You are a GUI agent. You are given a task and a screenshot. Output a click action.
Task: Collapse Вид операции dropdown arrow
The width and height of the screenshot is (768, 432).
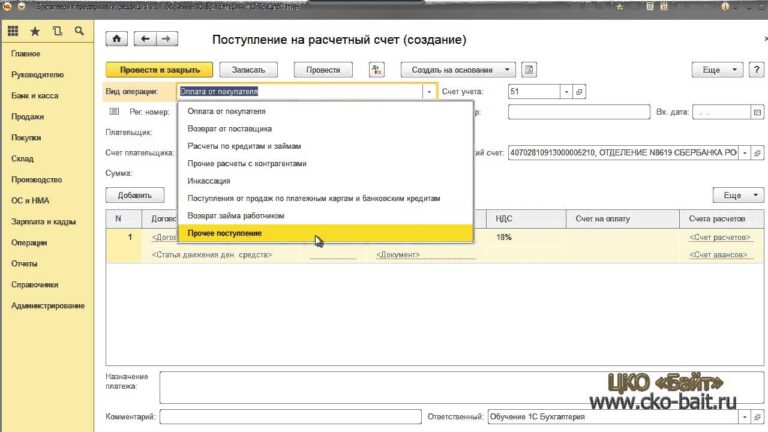click(429, 92)
